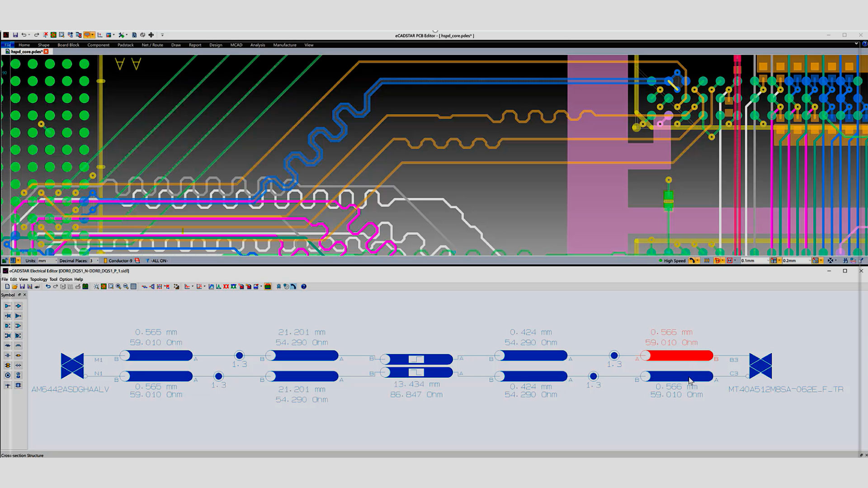Screen dimensions: 868x488
Task: Open the zoom search tool on the quick access bar
Action: pyautogui.click(x=62, y=35)
